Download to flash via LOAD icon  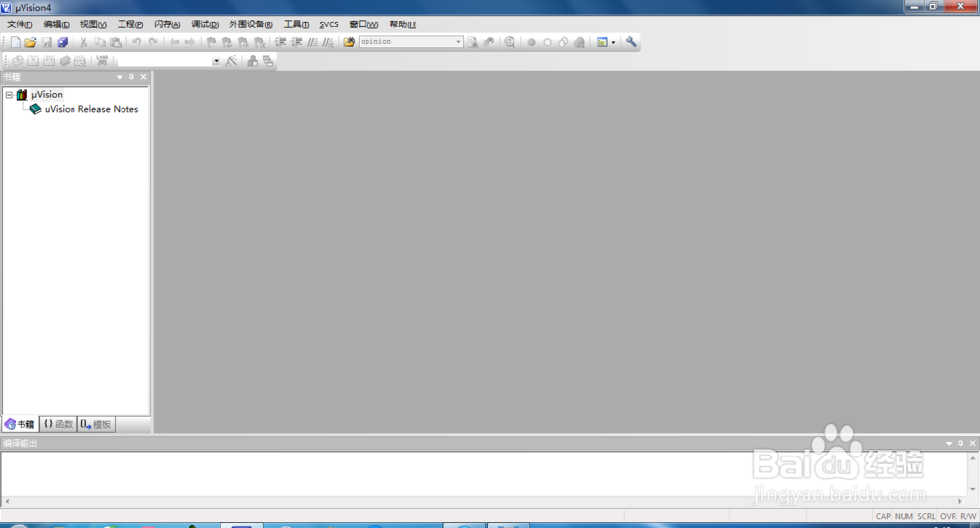point(102,61)
